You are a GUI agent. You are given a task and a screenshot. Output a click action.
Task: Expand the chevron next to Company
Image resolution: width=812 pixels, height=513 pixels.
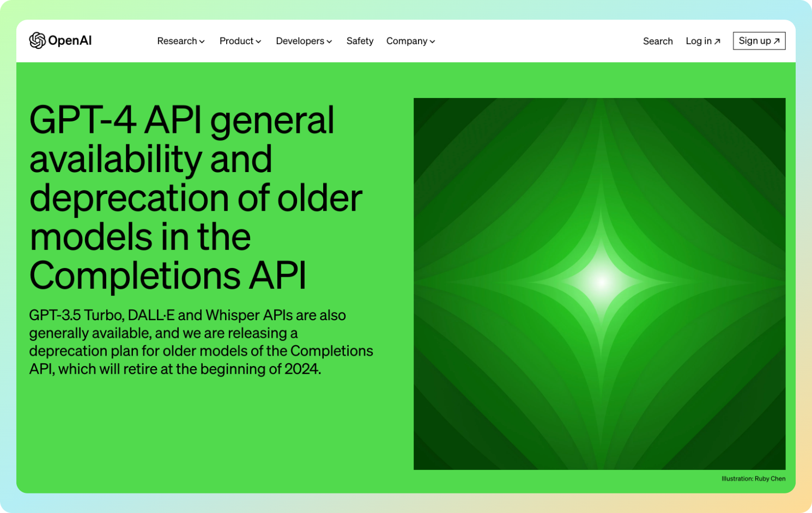click(x=432, y=41)
